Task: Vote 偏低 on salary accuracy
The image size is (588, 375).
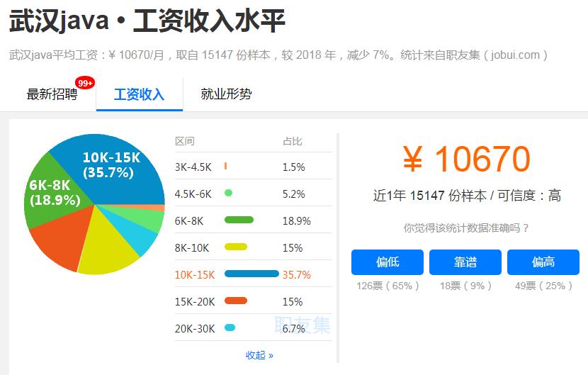Action: click(x=388, y=262)
